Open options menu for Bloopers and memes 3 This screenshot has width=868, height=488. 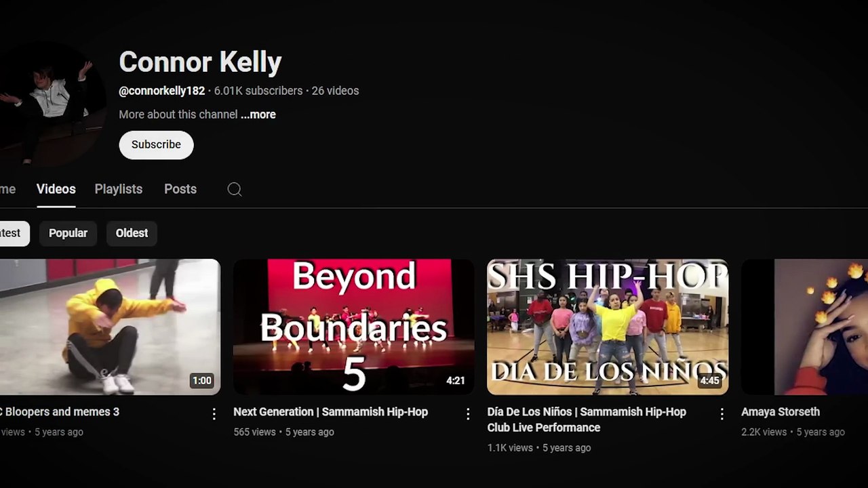click(214, 413)
